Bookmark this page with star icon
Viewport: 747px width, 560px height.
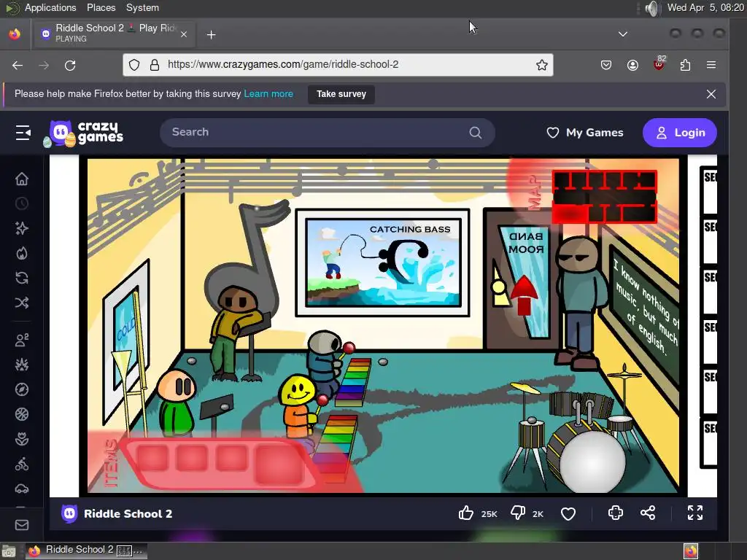click(x=541, y=65)
